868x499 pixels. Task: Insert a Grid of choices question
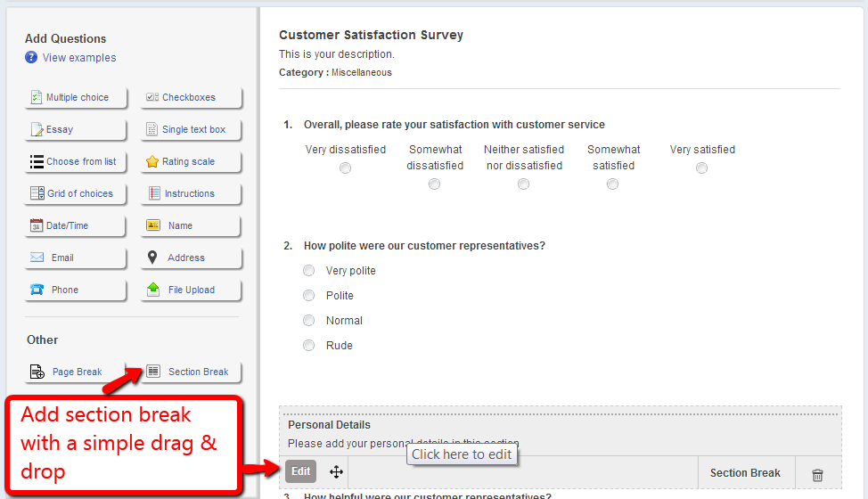coord(76,193)
